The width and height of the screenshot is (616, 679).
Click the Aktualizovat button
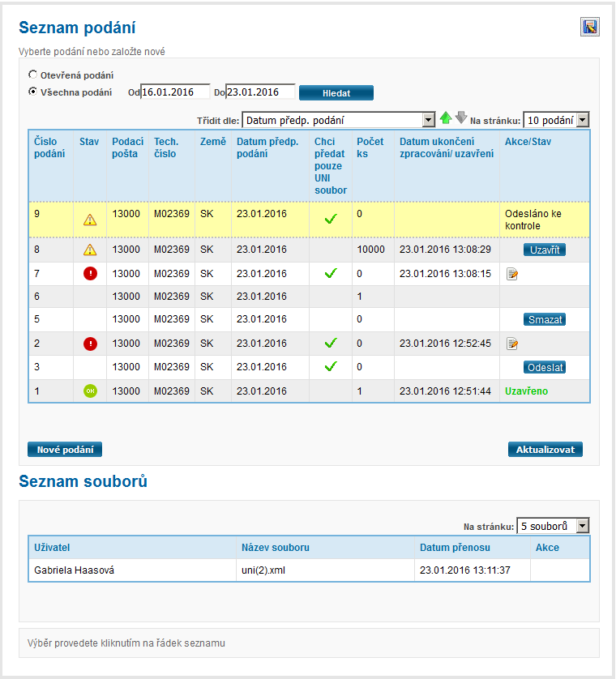coord(545,450)
